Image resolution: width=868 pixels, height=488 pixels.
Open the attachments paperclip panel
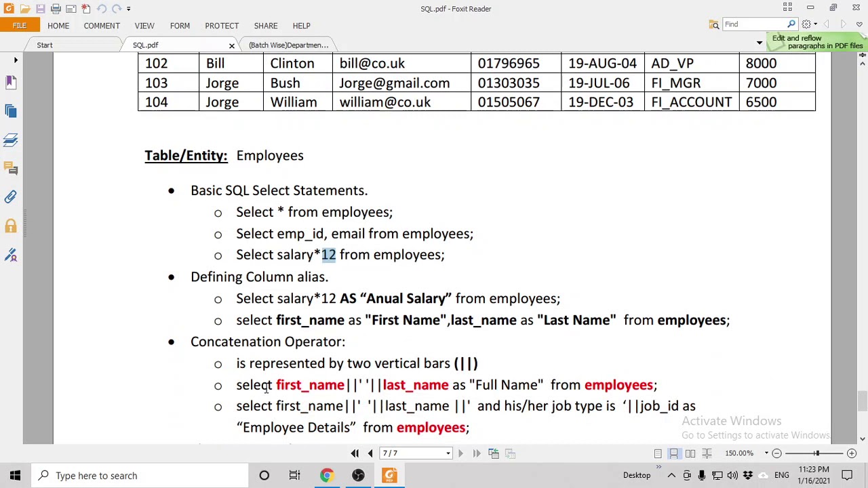pyautogui.click(x=11, y=197)
